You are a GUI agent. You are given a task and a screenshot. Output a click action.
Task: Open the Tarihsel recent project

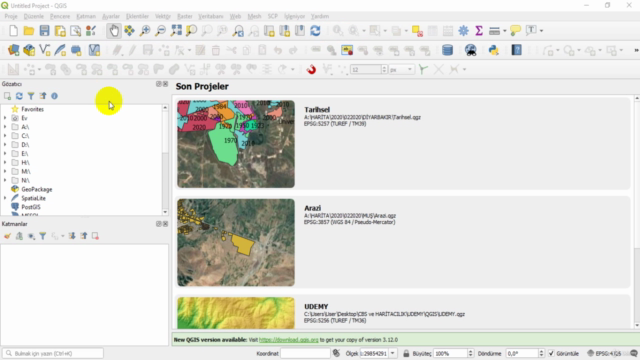pyautogui.click(x=402, y=144)
